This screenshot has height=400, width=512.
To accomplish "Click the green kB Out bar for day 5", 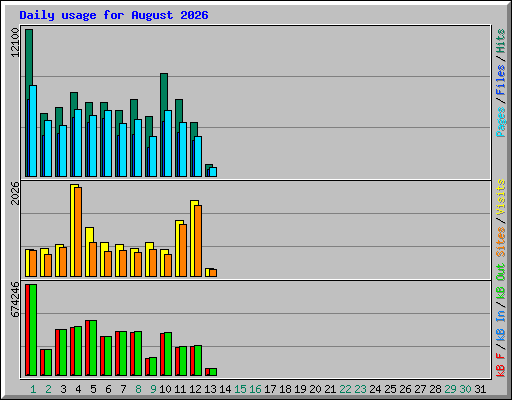I will 93,348.
